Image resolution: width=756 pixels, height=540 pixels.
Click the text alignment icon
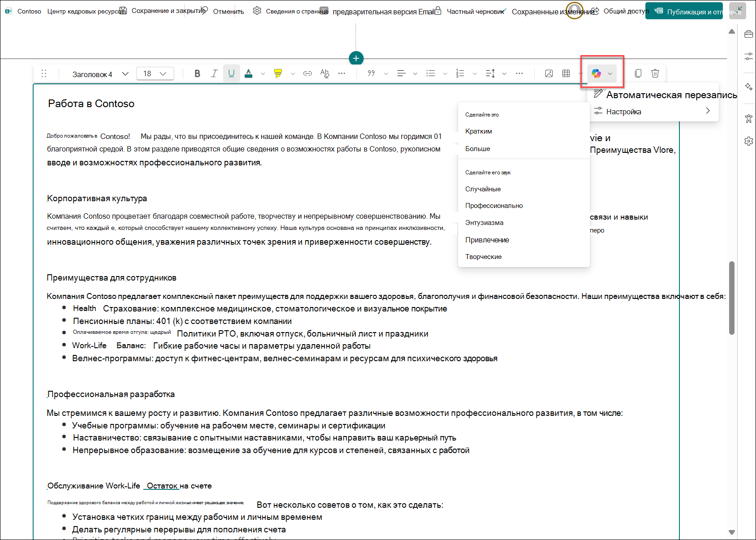(401, 73)
